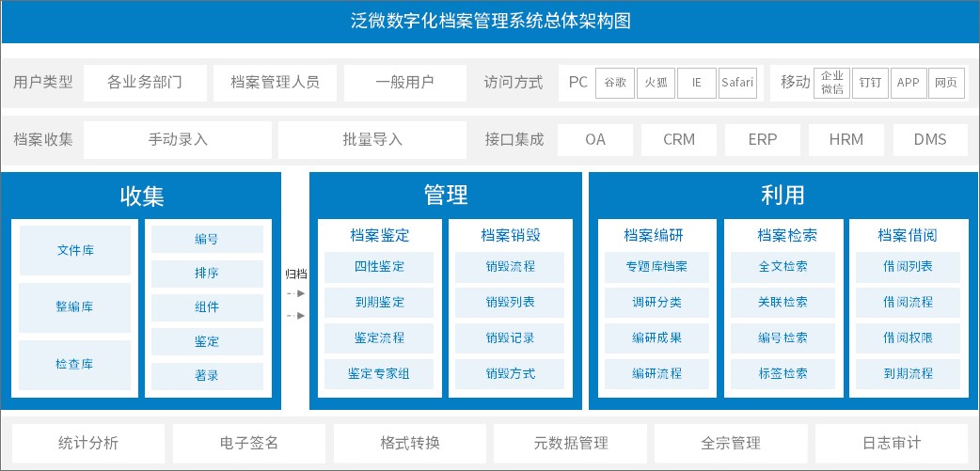Image resolution: width=980 pixels, height=471 pixels.
Task: Select the 调研分类 item
Action: coord(656,303)
